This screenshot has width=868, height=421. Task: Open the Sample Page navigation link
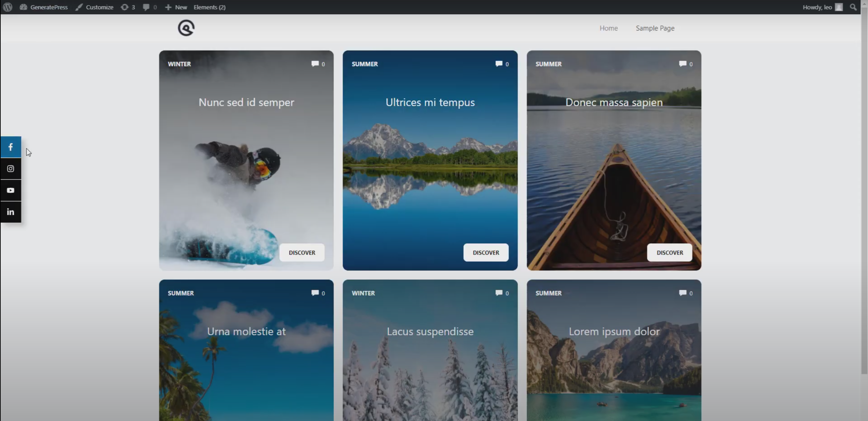coord(655,28)
